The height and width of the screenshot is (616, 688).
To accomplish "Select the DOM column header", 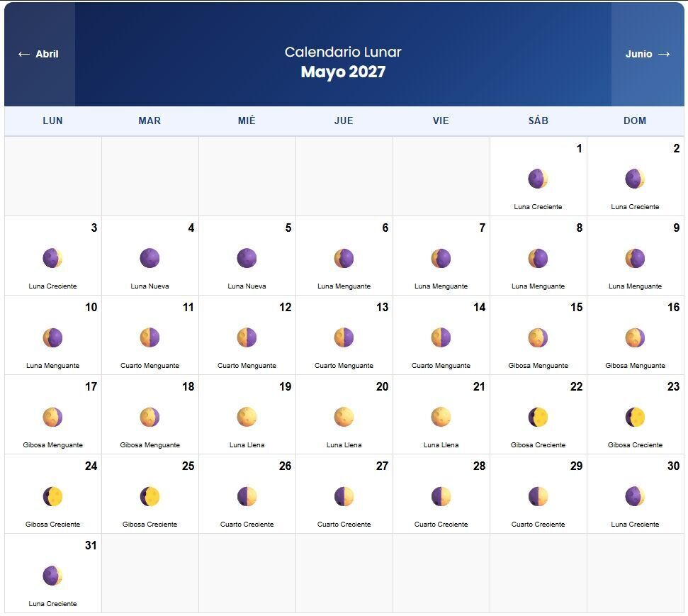I will tap(635, 121).
